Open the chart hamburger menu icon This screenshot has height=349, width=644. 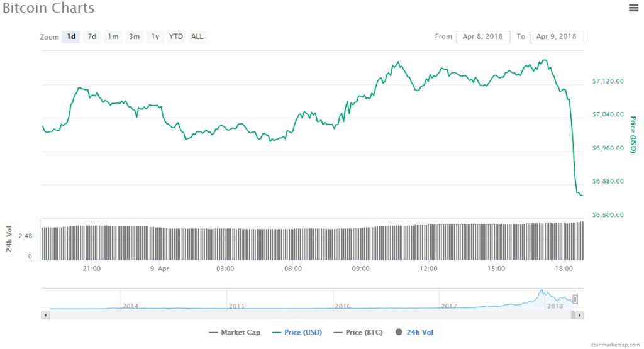[634, 8]
